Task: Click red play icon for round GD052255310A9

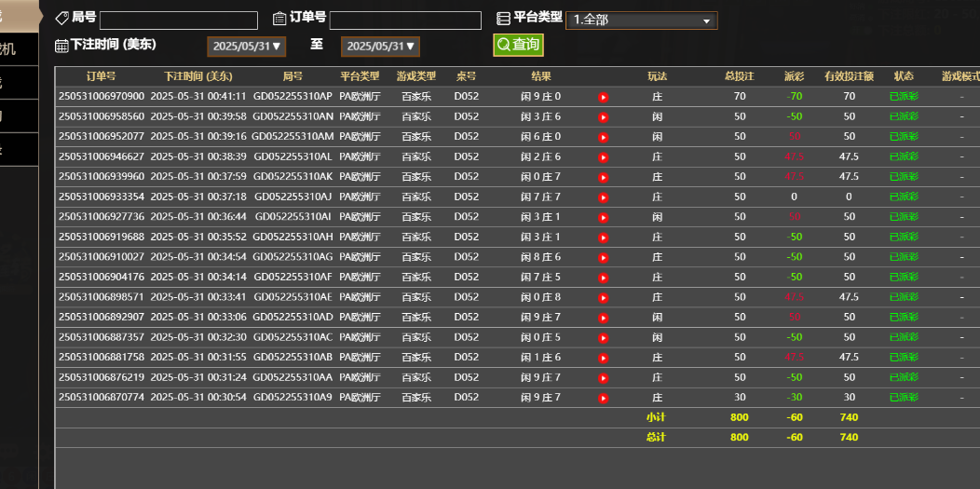Action: tap(603, 399)
